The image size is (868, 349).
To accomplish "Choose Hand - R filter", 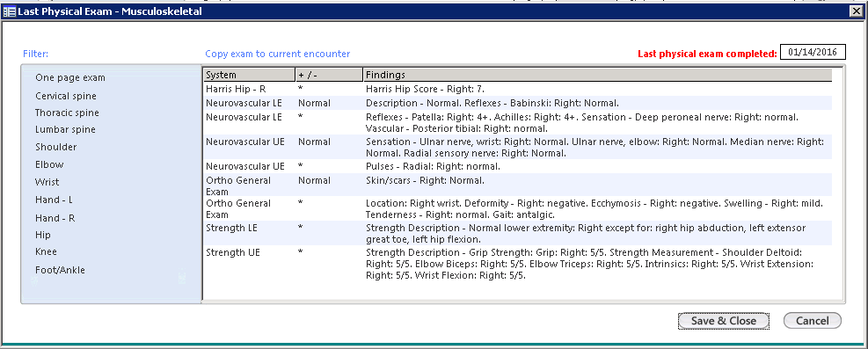I will 55,218.
